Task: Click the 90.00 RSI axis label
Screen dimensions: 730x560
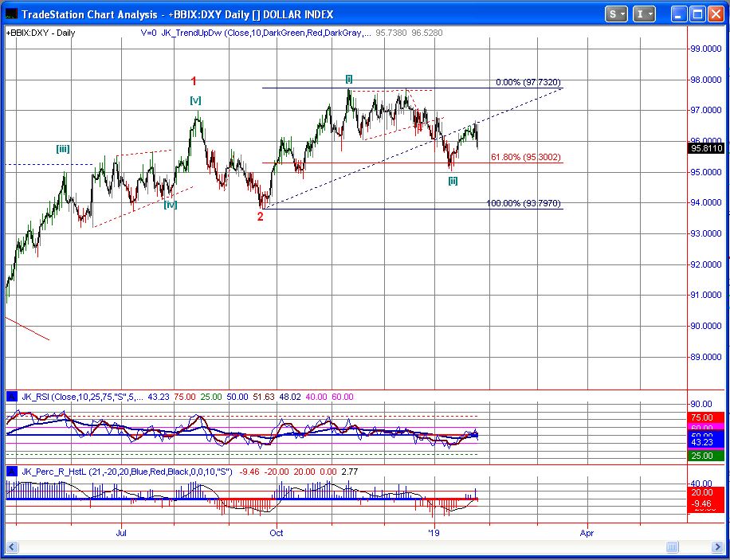Action: (x=701, y=404)
